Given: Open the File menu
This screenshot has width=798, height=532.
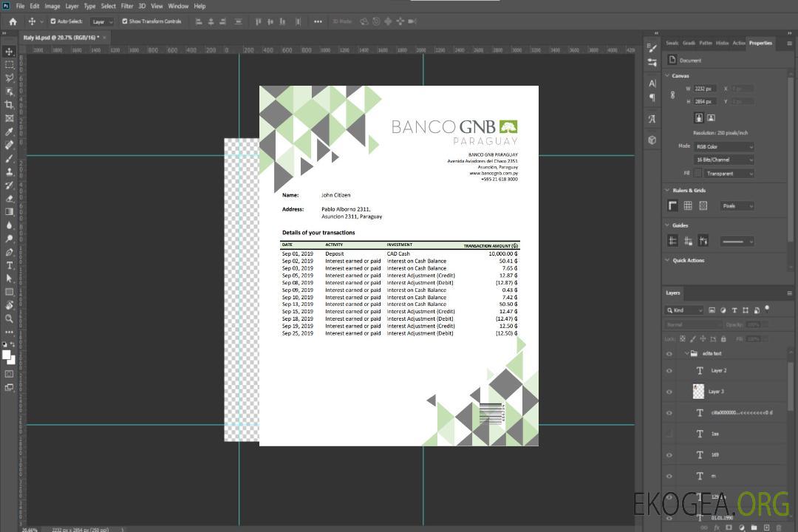Looking at the screenshot, I should click(20, 6).
